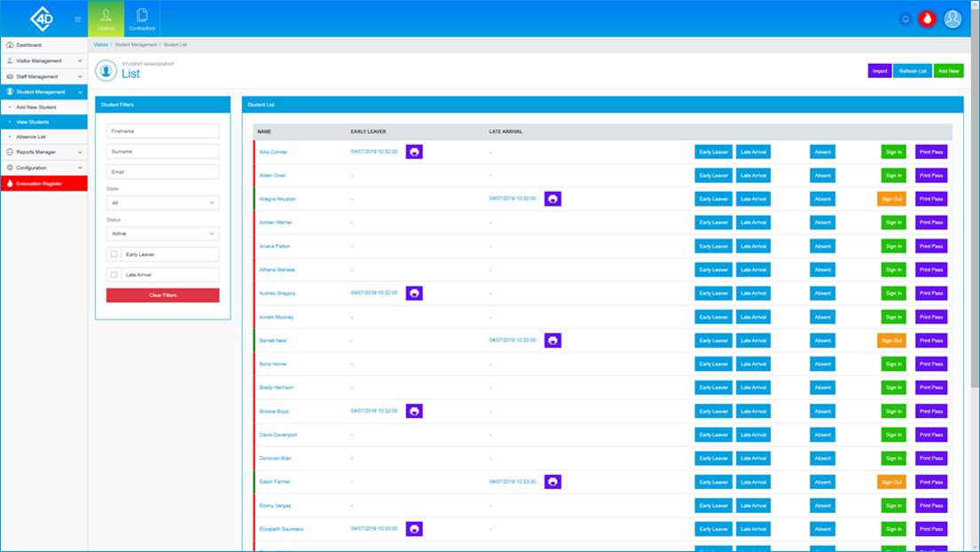Open the Status dropdown showing Active
This screenshot has height=552, width=980.
[x=162, y=233]
